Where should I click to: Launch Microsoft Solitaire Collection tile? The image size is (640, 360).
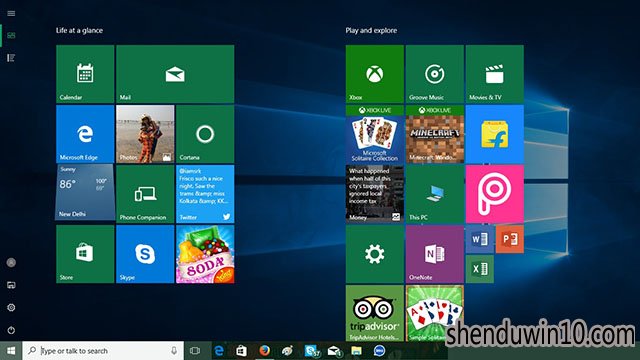pos(375,134)
